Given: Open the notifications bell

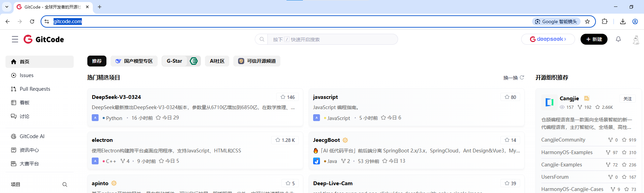Looking at the screenshot, I should pyautogui.click(x=618, y=39).
